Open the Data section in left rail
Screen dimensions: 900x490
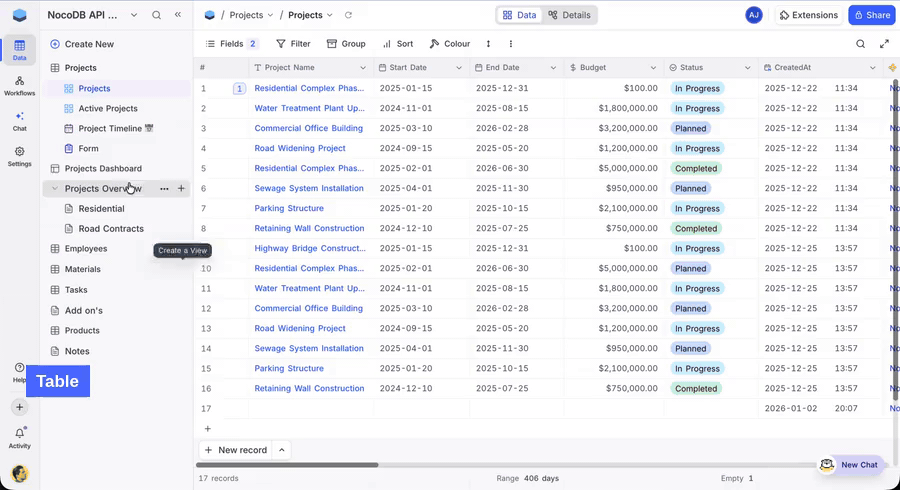[x=20, y=50]
